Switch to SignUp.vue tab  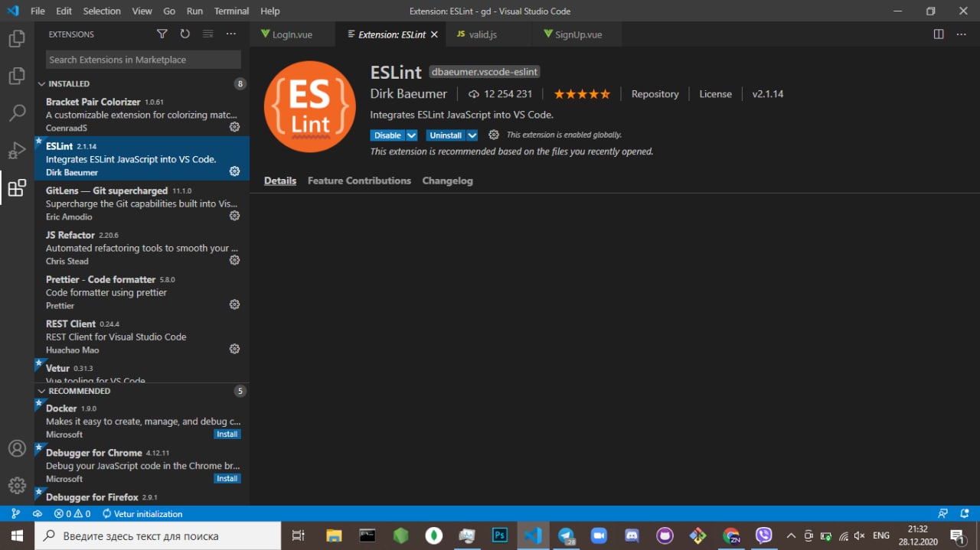point(577,34)
